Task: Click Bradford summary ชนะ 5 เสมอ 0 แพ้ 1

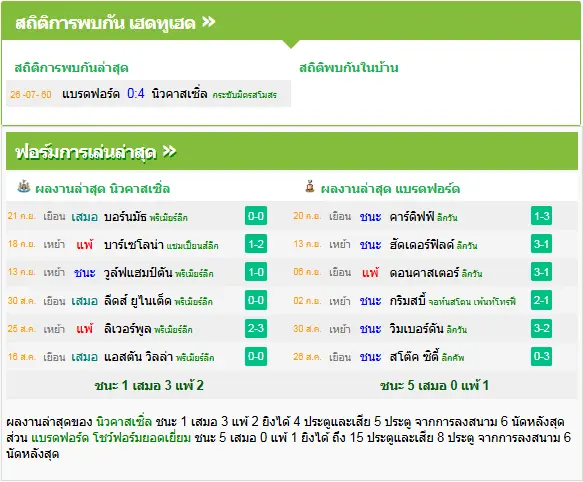Action: click(x=434, y=385)
